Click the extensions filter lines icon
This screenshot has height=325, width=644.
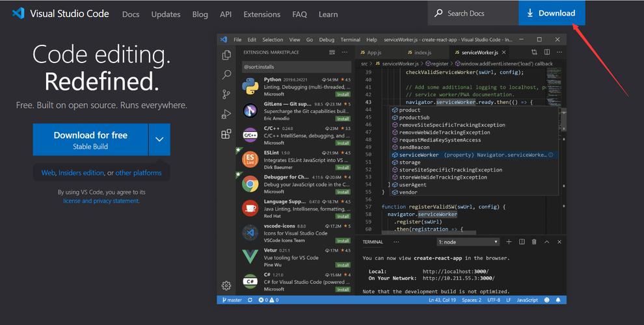(x=332, y=52)
